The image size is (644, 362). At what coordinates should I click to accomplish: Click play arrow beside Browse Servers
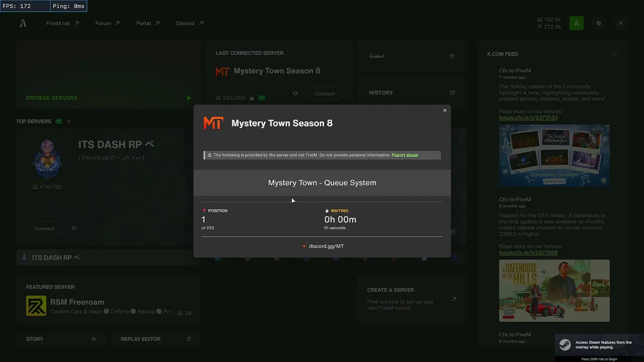click(x=189, y=98)
